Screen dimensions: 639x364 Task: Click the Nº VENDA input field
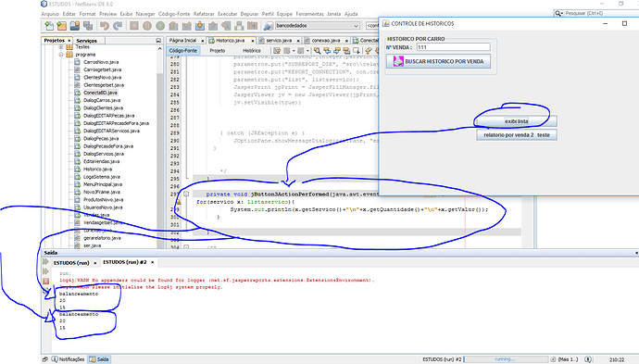[x=453, y=47]
